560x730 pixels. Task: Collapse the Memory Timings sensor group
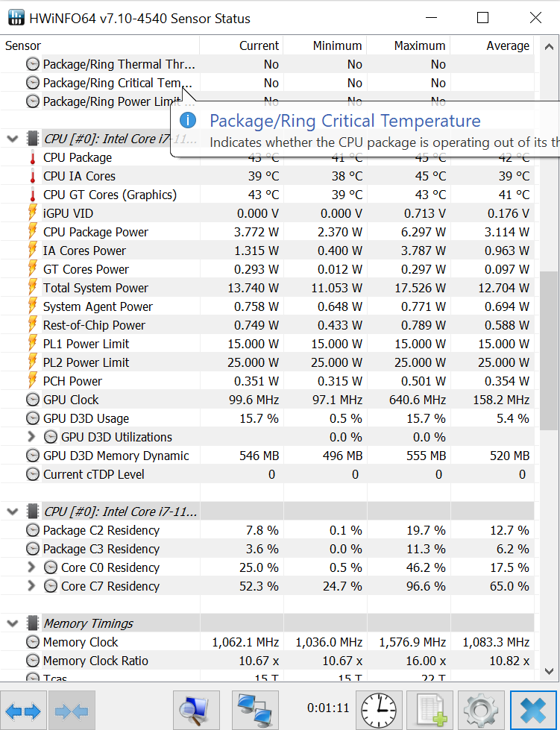12,623
